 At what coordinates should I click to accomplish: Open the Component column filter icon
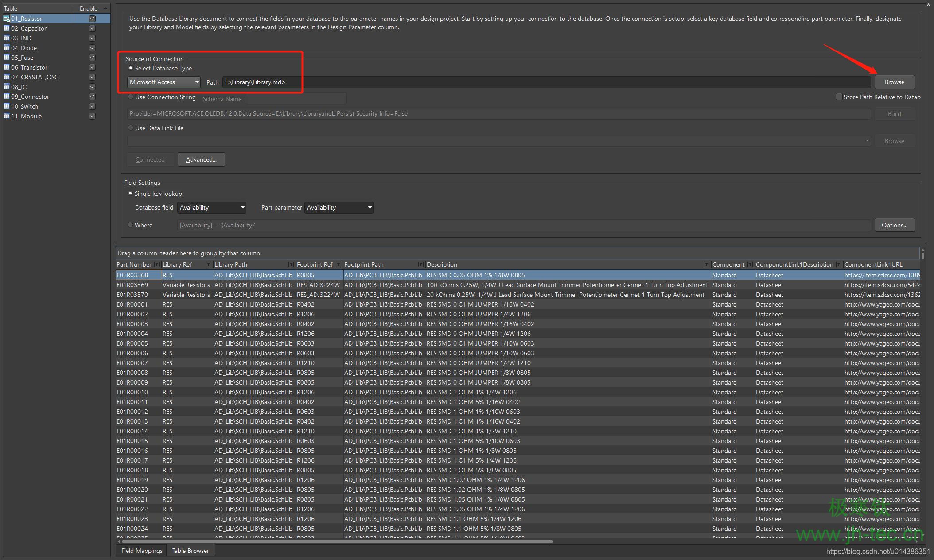750,264
